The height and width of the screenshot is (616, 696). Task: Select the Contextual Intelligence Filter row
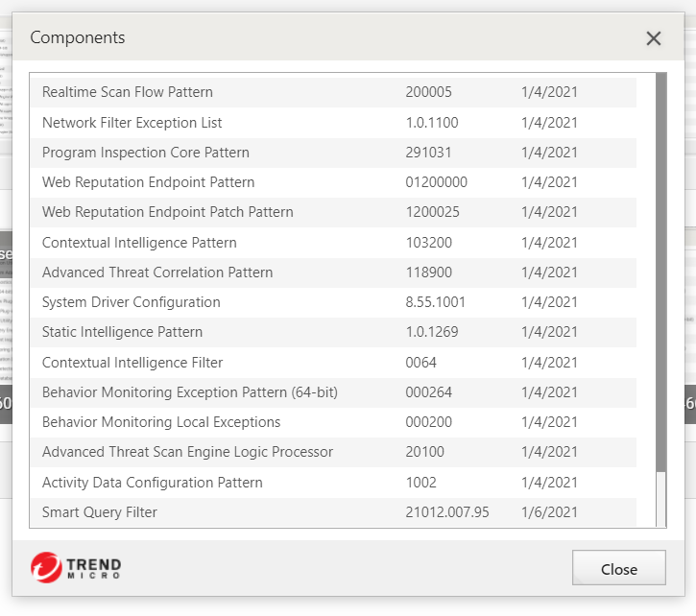tap(132, 363)
